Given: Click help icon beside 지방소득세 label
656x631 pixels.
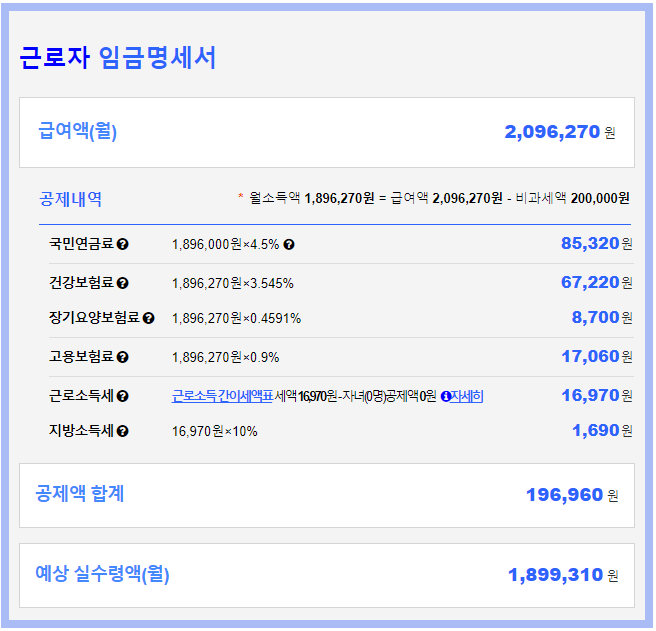Looking at the screenshot, I should pos(123,432).
